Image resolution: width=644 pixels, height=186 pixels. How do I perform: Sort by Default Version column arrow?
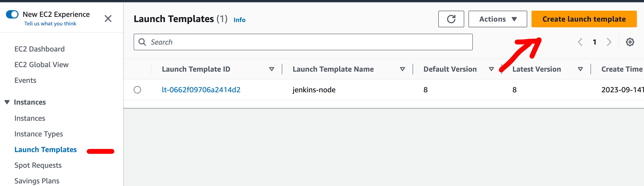(x=491, y=69)
